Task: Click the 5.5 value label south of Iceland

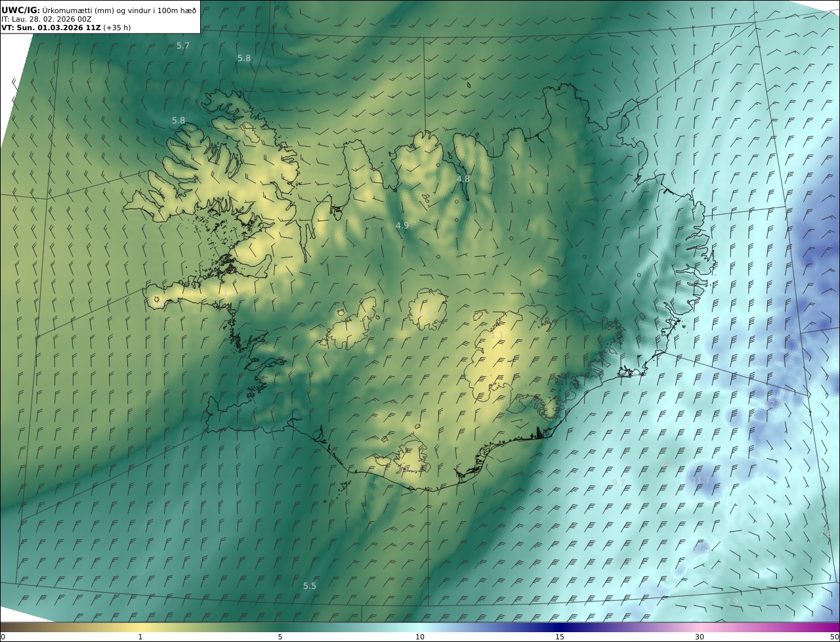Action: (x=310, y=586)
